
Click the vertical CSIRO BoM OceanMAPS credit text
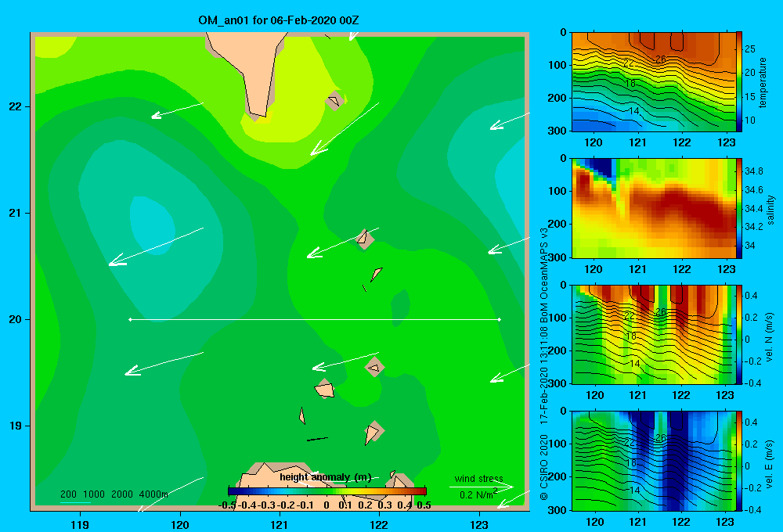pyautogui.click(x=544, y=365)
